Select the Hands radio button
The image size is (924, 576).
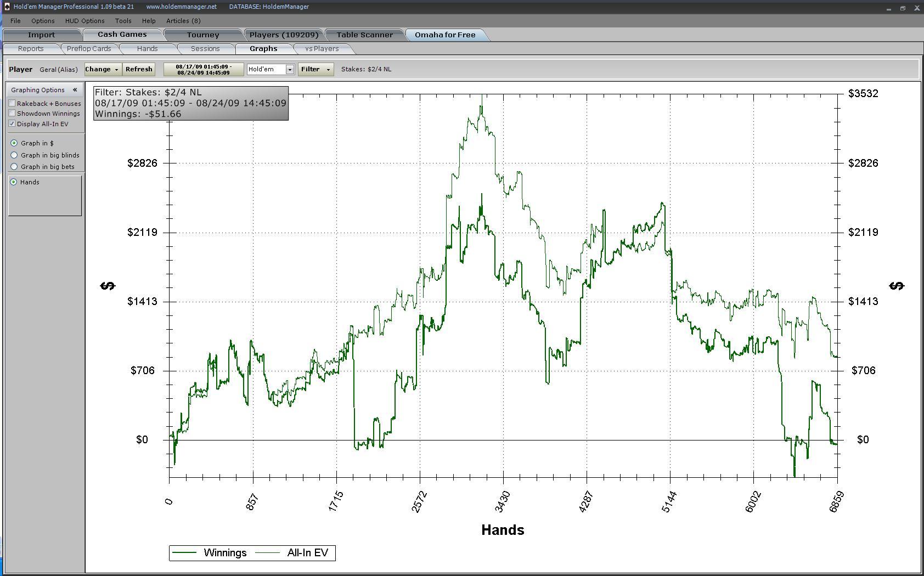click(14, 182)
